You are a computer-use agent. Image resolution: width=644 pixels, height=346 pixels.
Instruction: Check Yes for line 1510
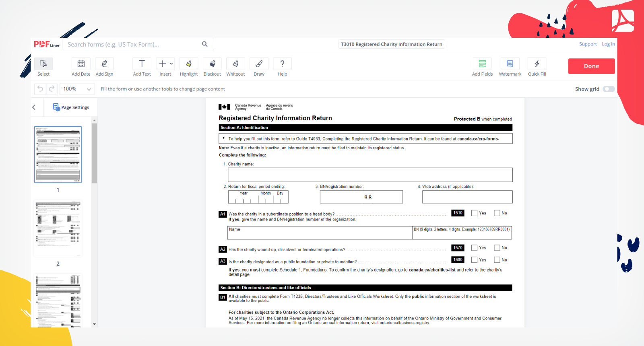[x=474, y=213]
